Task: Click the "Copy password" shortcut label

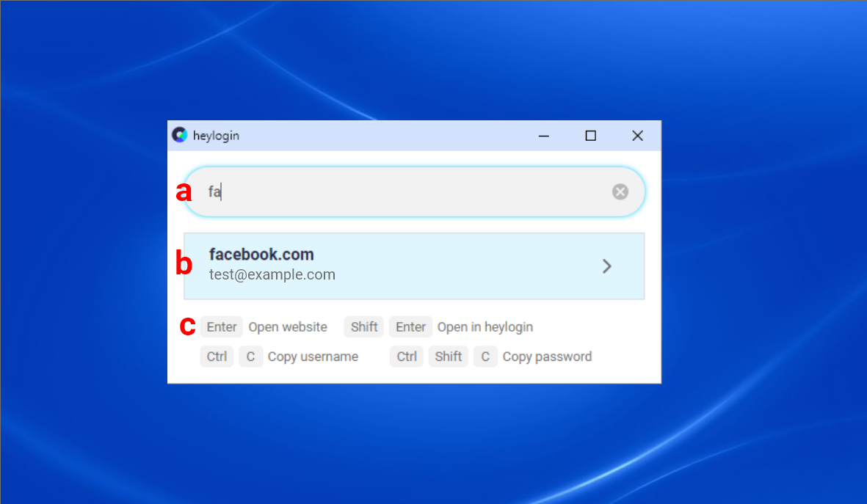Action: point(547,357)
